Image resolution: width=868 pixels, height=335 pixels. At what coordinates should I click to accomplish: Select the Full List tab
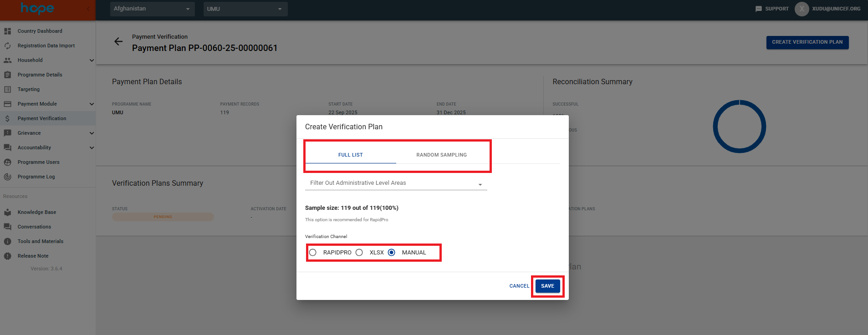pyautogui.click(x=350, y=155)
